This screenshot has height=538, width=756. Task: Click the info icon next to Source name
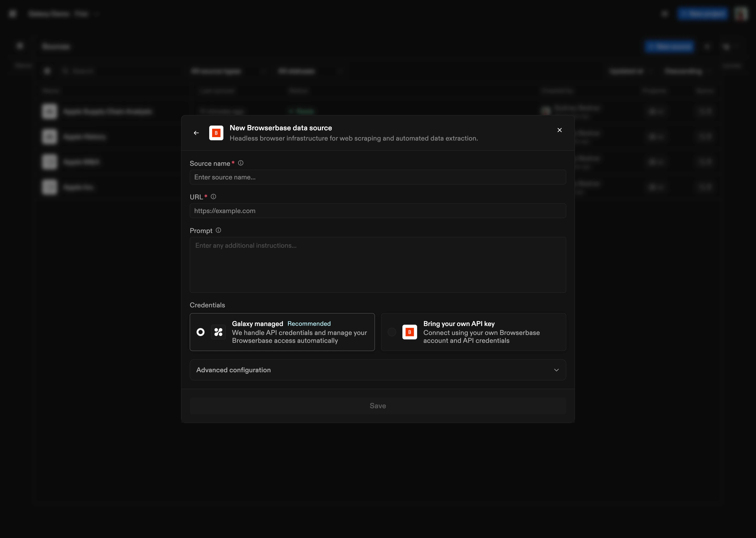click(240, 163)
